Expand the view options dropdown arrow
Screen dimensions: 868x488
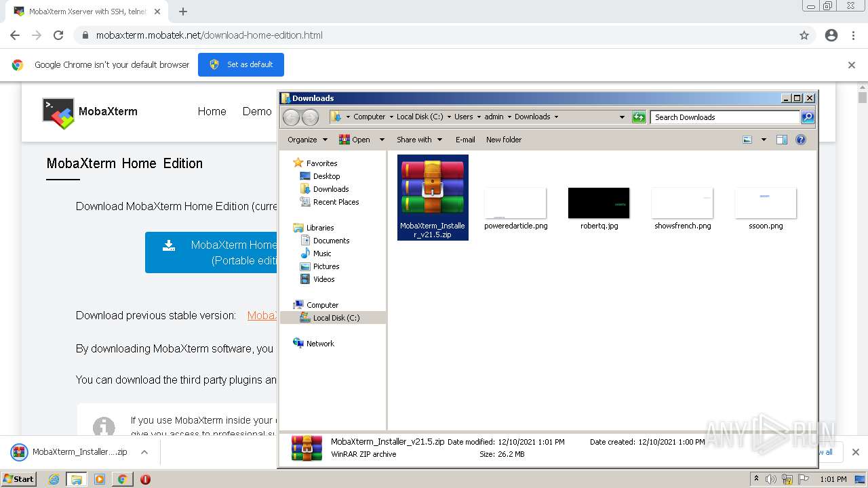click(x=764, y=140)
